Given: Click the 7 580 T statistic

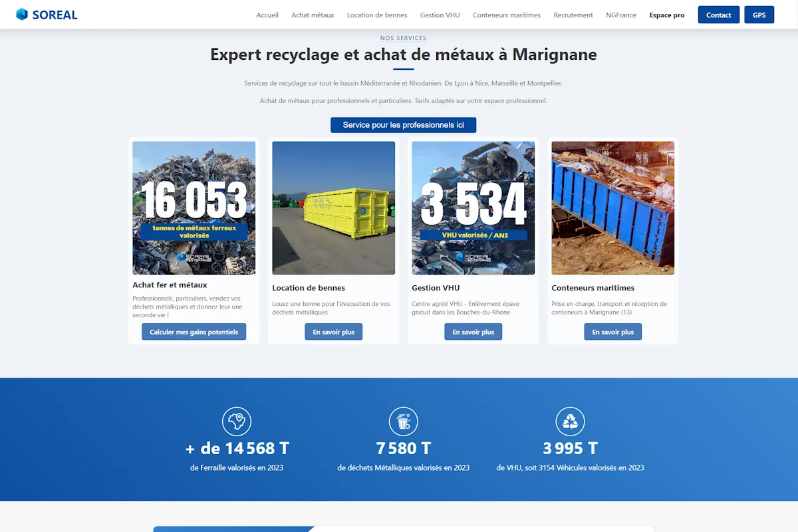Looking at the screenshot, I should click(x=404, y=448).
